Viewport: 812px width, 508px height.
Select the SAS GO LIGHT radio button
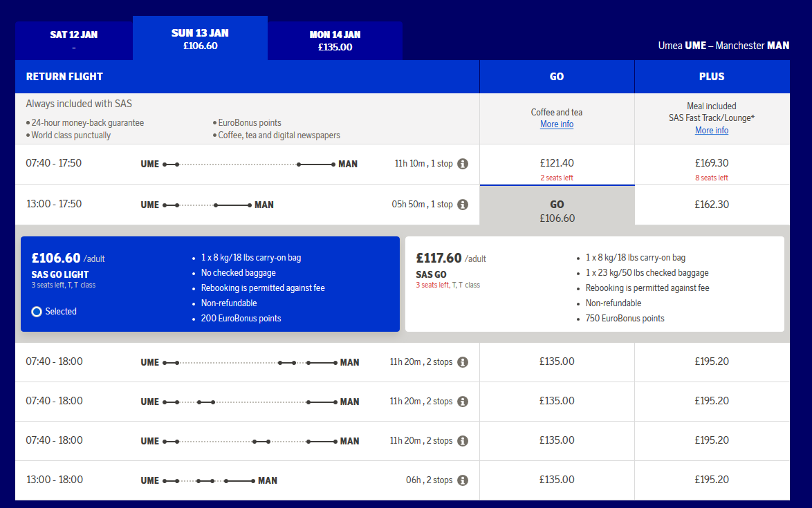coord(37,312)
